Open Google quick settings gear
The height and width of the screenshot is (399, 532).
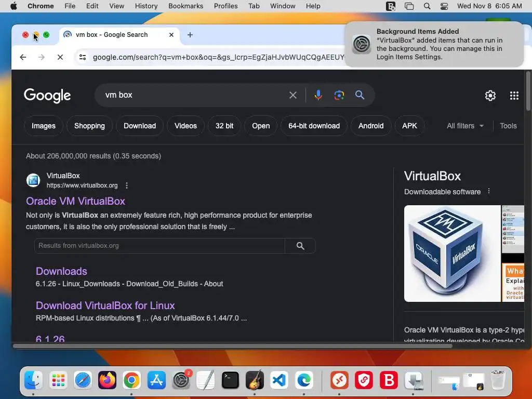(x=490, y=96)
